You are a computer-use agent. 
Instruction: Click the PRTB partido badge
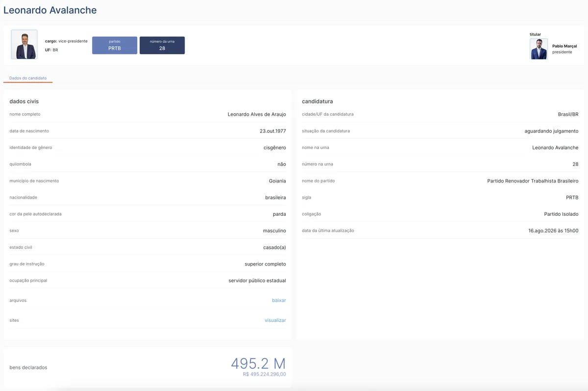[x=115, y=45]
